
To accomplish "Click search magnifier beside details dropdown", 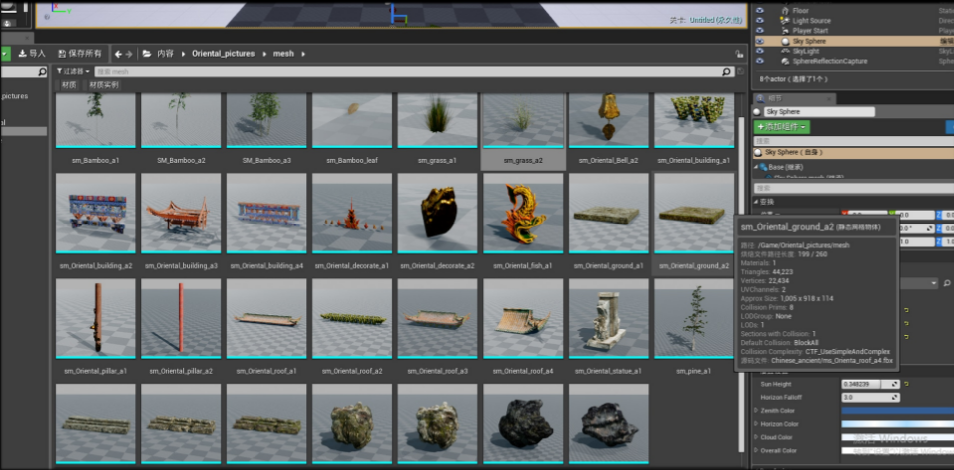I will 947,284.
